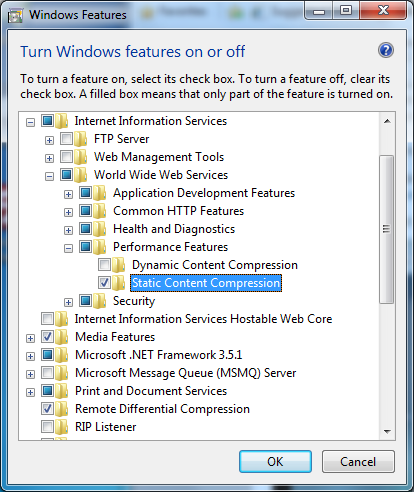Click the folder icon beside RIP Listener

point(62,427)
